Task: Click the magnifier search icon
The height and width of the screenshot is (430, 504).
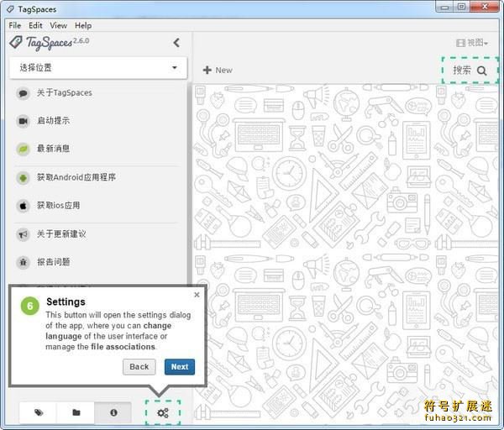Action: pos(482,71)
